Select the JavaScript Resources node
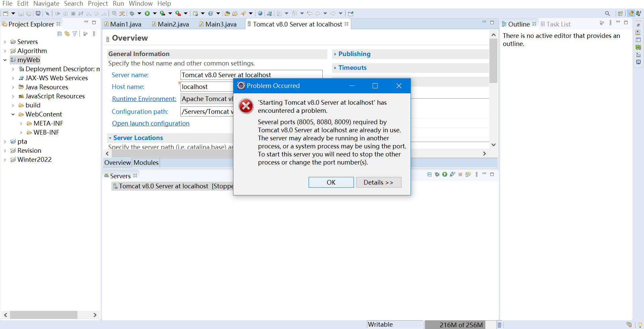Viewport: 644px width, 329px height. click(55, 96)
